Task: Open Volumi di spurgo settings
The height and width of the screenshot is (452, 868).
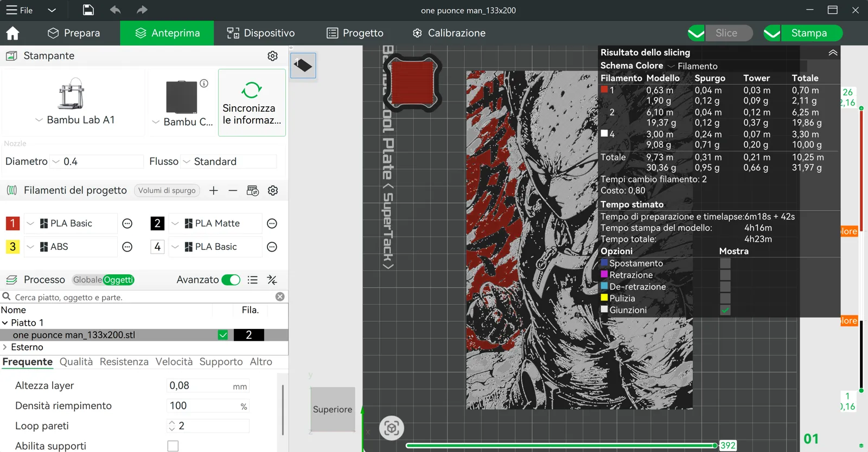Action: click(167, 190)
